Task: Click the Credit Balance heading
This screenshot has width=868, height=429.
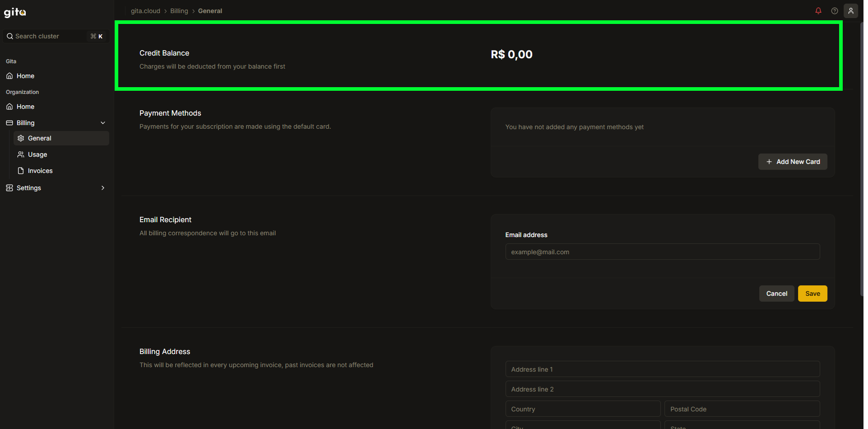Action: [x=164, y=53]
